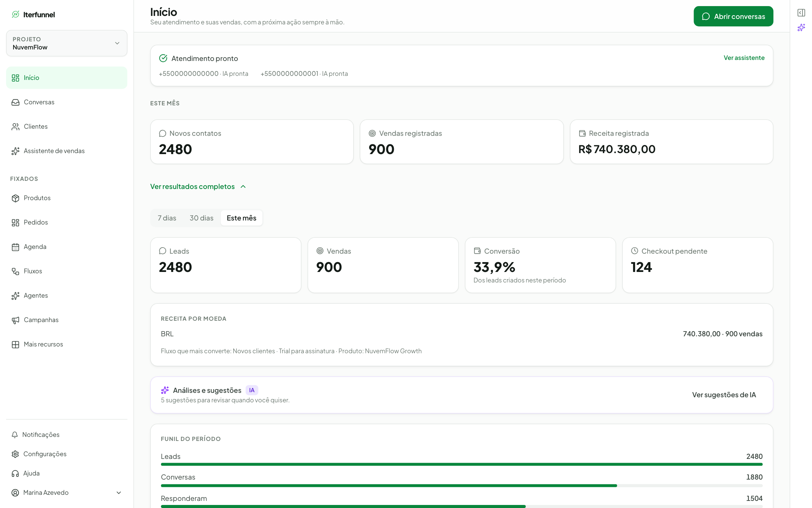Click the Conversão card icon
This screenshot has width=812, height=508.
[x=477, y=251]
